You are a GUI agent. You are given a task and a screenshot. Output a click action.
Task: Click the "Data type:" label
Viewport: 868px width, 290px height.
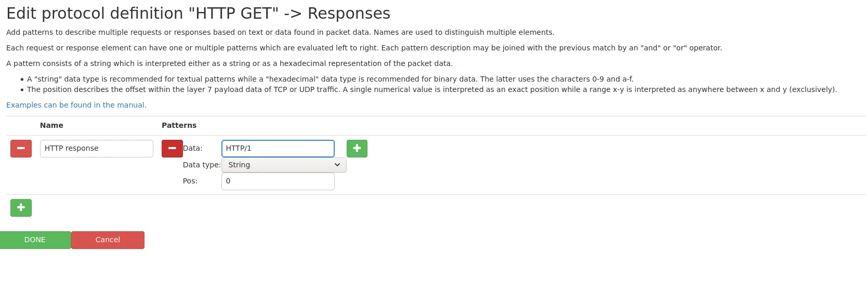point(202,165)
